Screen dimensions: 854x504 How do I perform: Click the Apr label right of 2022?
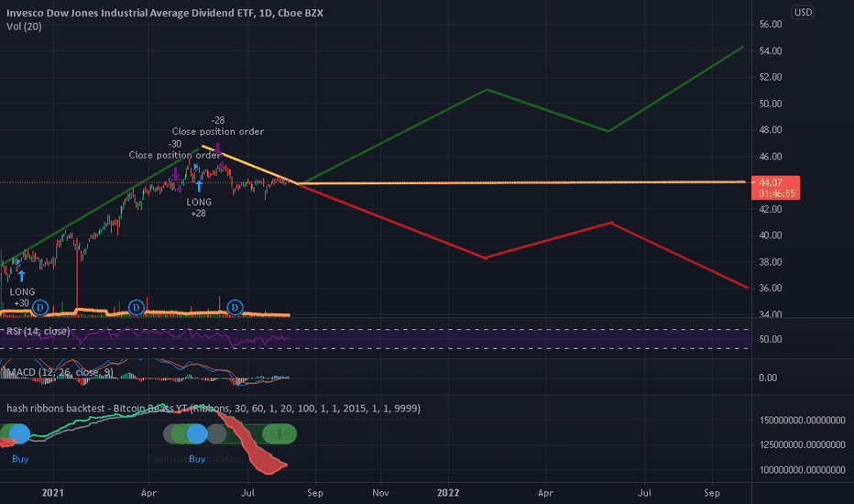[x=545, y=493]
